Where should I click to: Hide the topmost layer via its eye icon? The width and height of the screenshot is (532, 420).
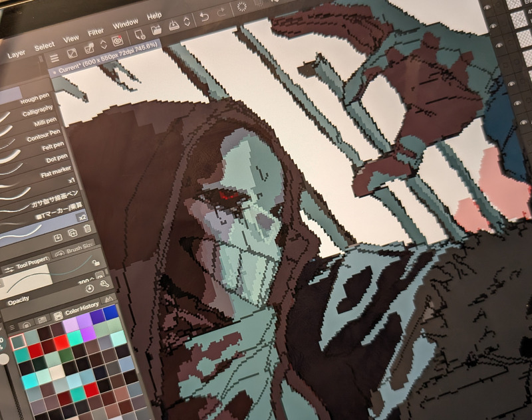tap(486, 7)
